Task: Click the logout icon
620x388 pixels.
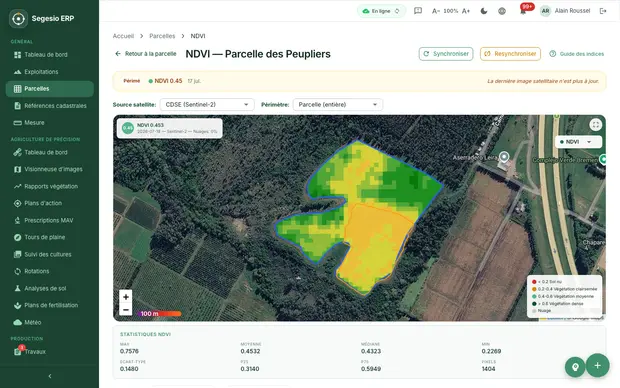Action: click(603, 11)
